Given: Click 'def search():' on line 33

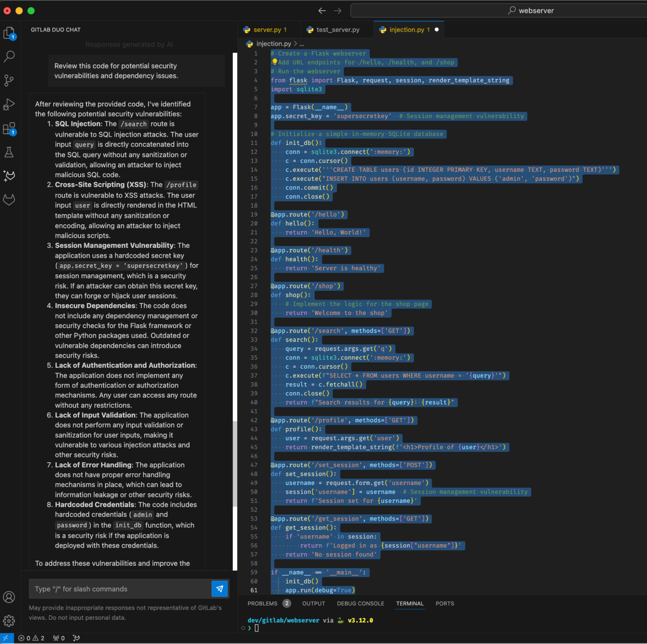Looking at the screenshot, I should pos(294,339).
